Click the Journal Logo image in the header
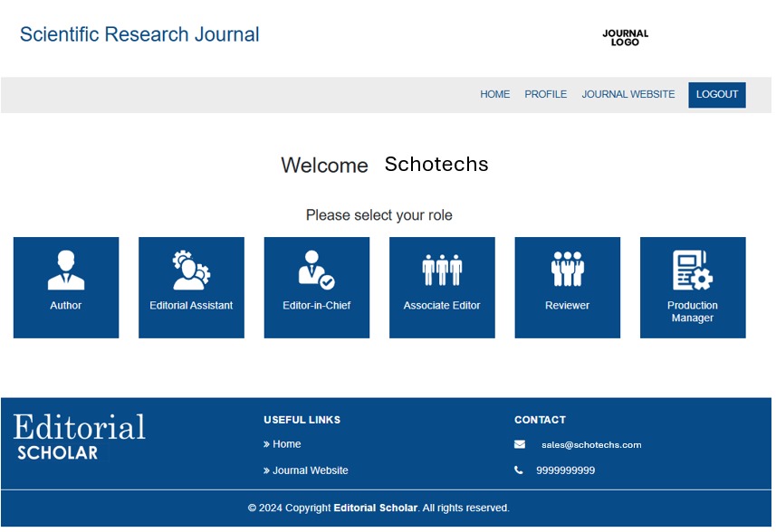This screenshot has height=532, width=776. point(625,38)
